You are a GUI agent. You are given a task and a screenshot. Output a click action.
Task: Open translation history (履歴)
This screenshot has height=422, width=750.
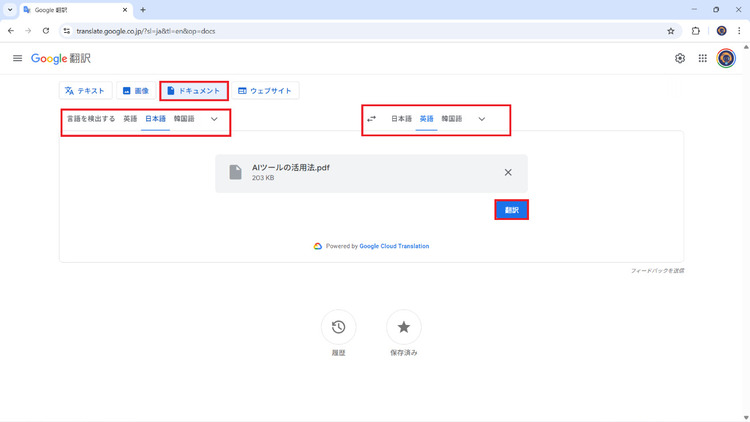click(339, 327)
